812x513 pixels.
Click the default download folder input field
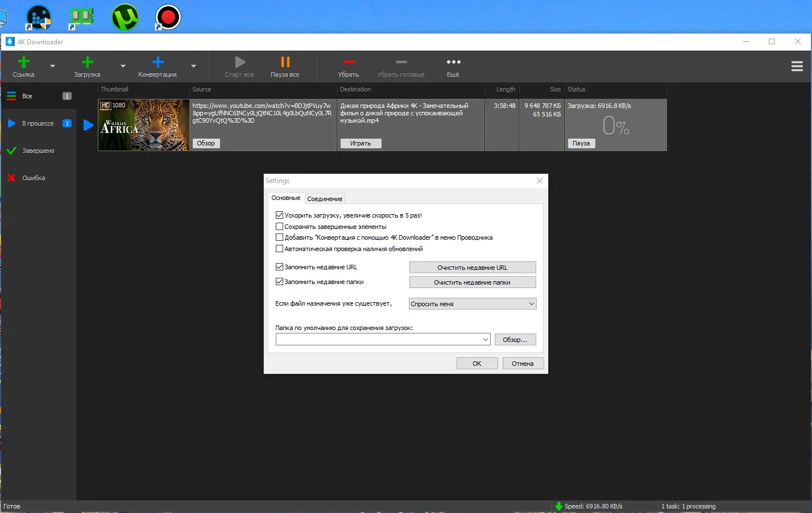tap(379, 340)
